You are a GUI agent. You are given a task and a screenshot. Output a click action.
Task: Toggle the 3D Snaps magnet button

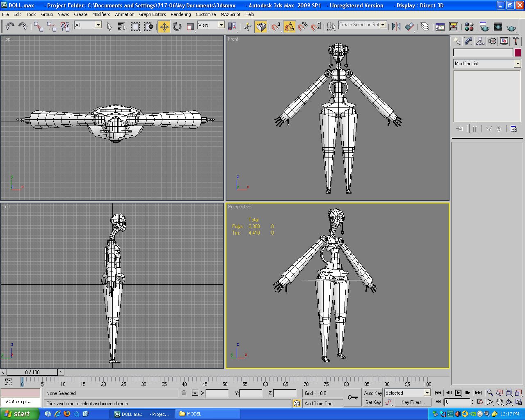(276, 27)
